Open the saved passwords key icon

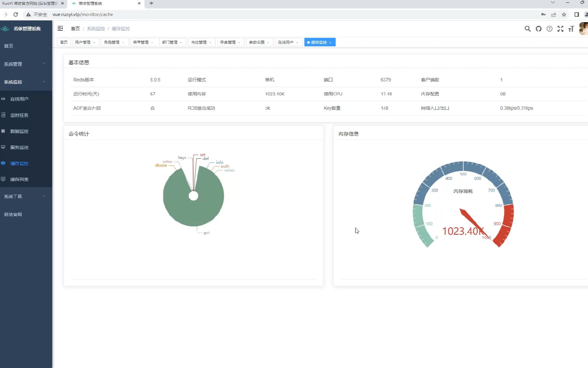click(x=543, y=14)
